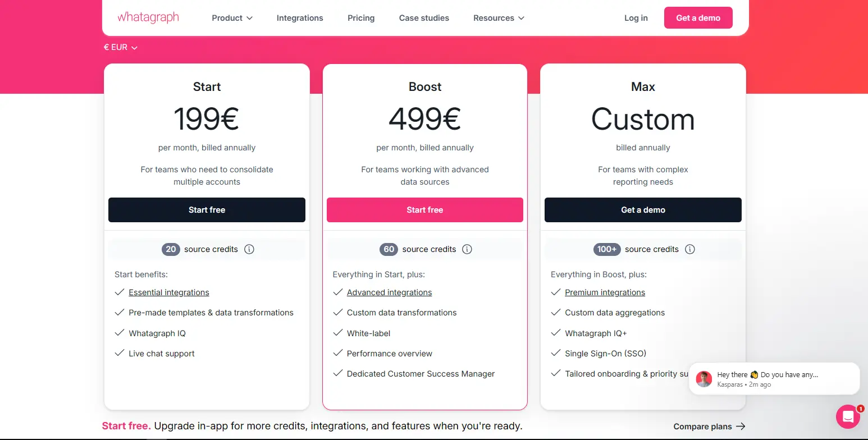This screenshot has height=440, width=868.
Task: Click Start free on the Boost plan
Action: click(x=425, y=210)
